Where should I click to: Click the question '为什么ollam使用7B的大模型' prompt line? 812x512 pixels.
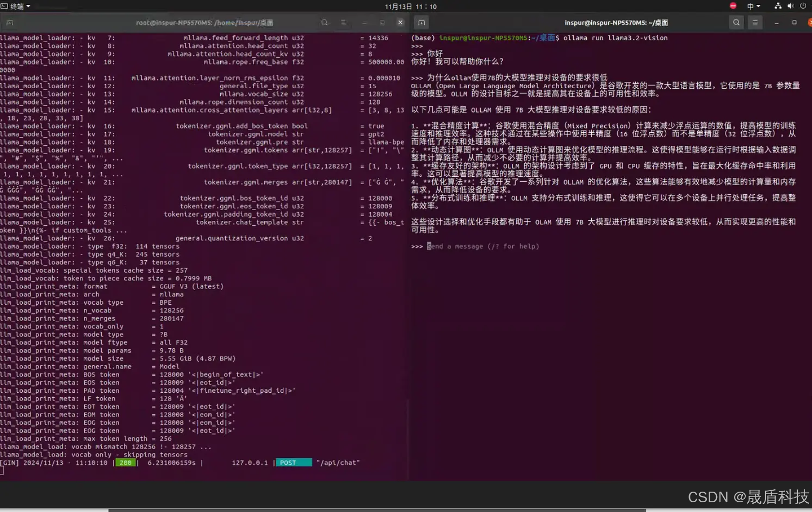509,78
